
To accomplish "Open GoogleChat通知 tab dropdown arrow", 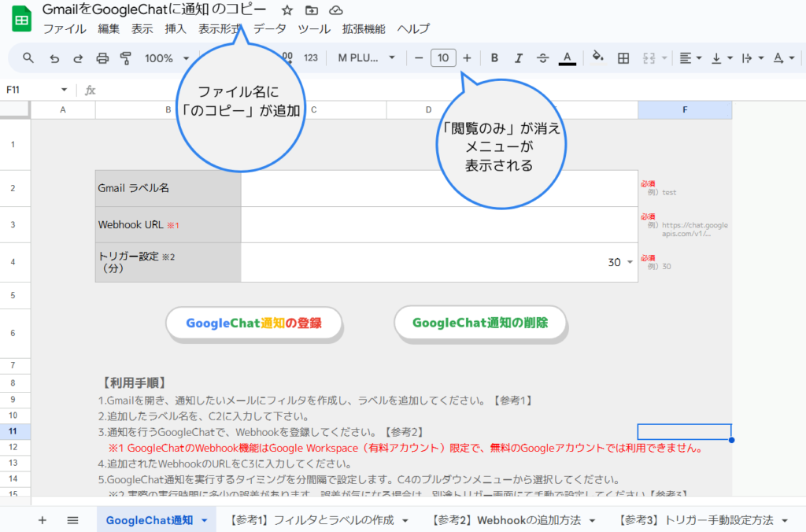I will pyautogui.click(x=205, y=521).
